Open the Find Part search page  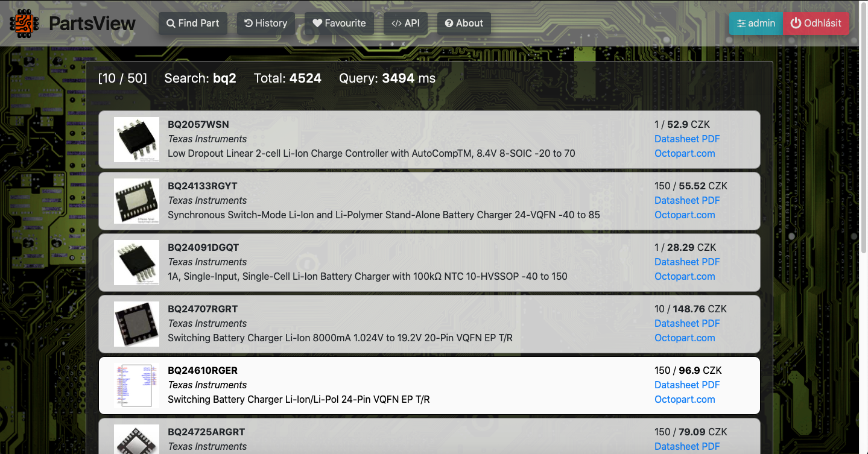[x=193, y=24]
